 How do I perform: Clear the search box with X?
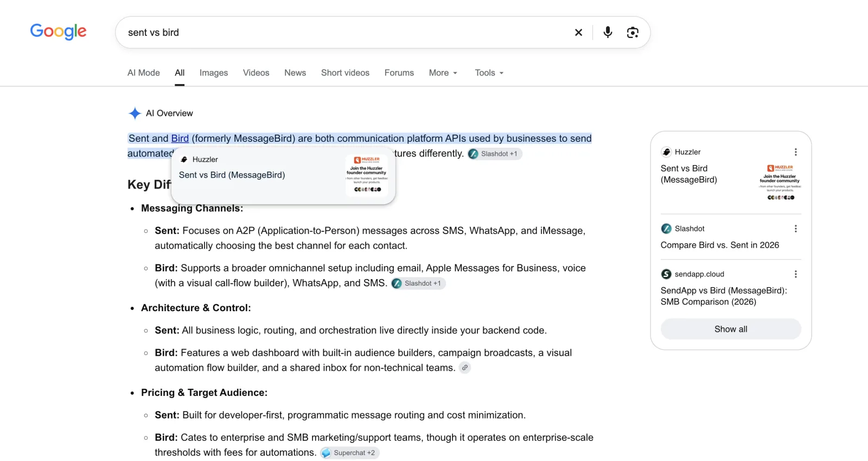click(x=578, y=33)
